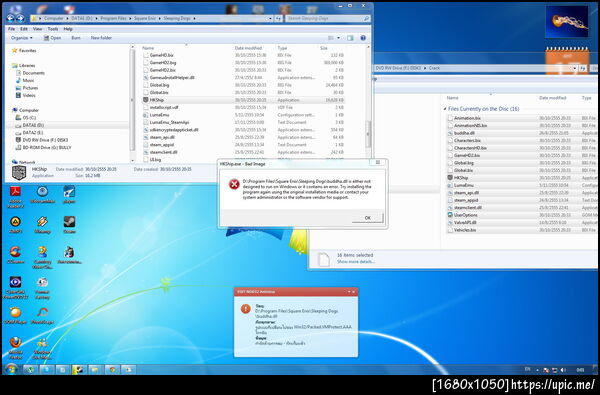Open the change view options dropdown arrow

tap(338, 38)
